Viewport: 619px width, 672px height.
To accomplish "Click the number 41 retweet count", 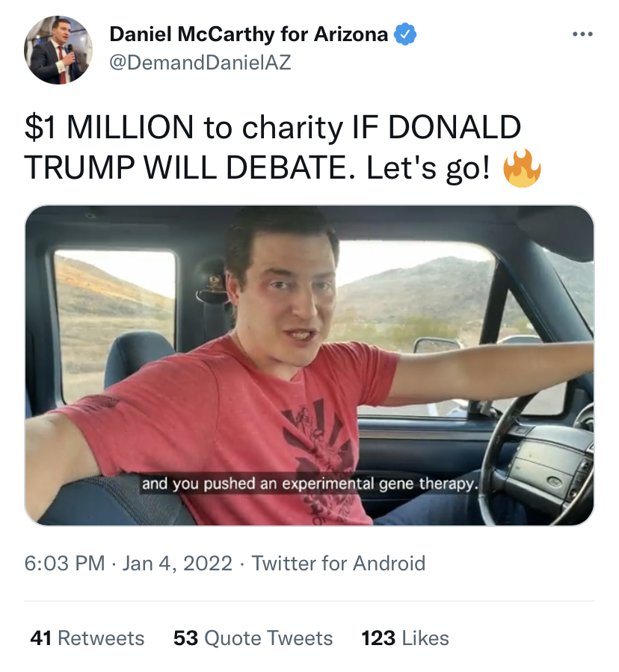I will (41, 638).
